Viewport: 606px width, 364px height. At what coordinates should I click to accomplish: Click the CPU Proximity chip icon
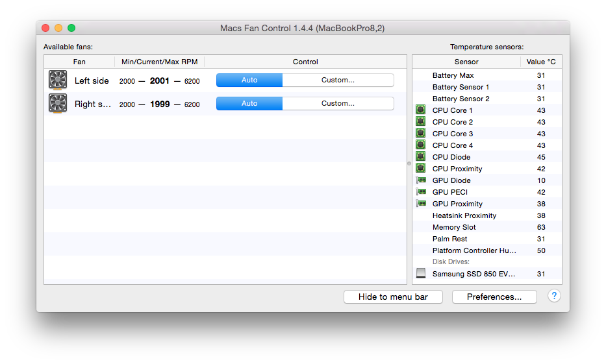tap(420, 168)
